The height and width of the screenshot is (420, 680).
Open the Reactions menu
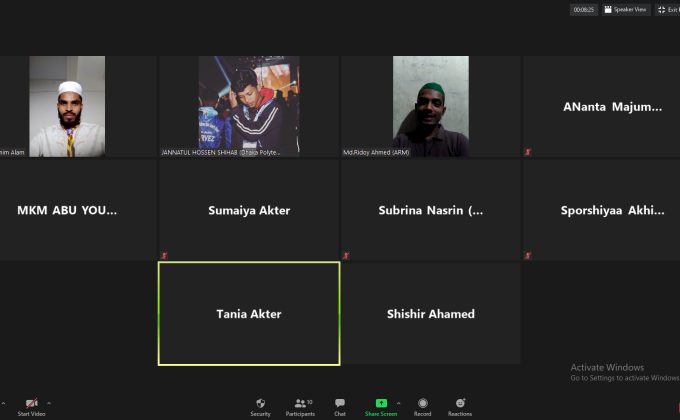[x=460, y=407]
